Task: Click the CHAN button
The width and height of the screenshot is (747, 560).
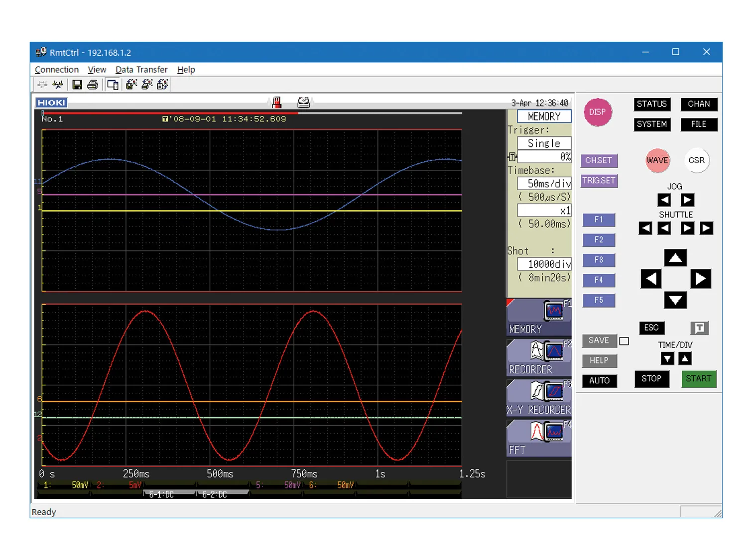Action: (699, 104)
